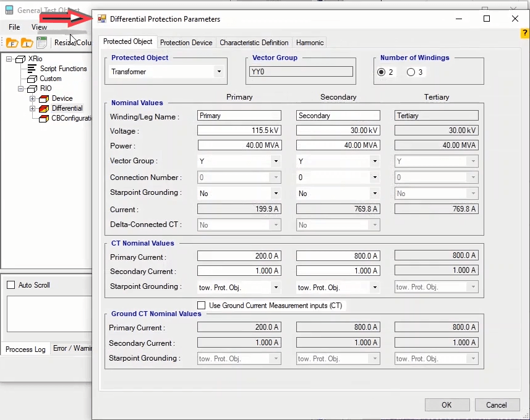Click the 'F' folder toolbar icon
Image resolution: width=530 pixels, height=420 pixels.
point(12,43)
